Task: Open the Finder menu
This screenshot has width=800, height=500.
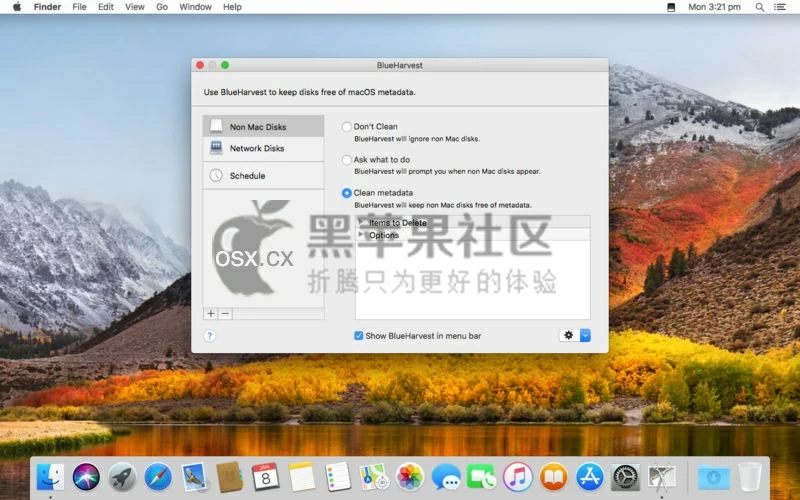Action: 47,7
